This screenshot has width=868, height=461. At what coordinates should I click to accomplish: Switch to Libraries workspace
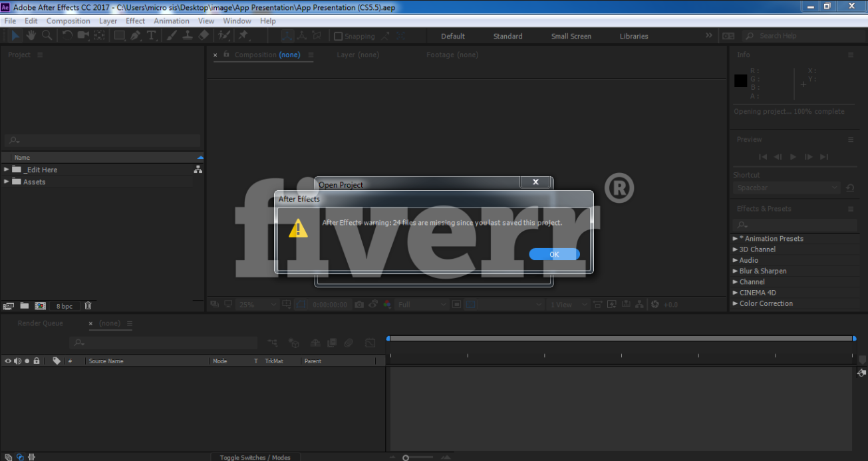point(634,37)
